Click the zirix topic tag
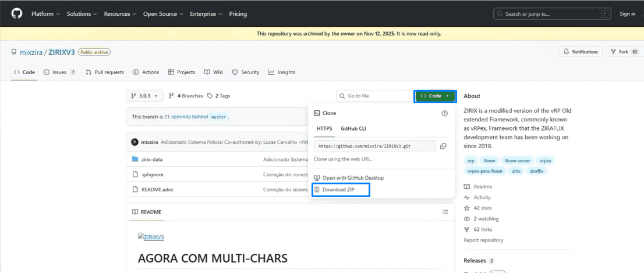This screenshot has height=273, width=644. click(x=515, y=170)
